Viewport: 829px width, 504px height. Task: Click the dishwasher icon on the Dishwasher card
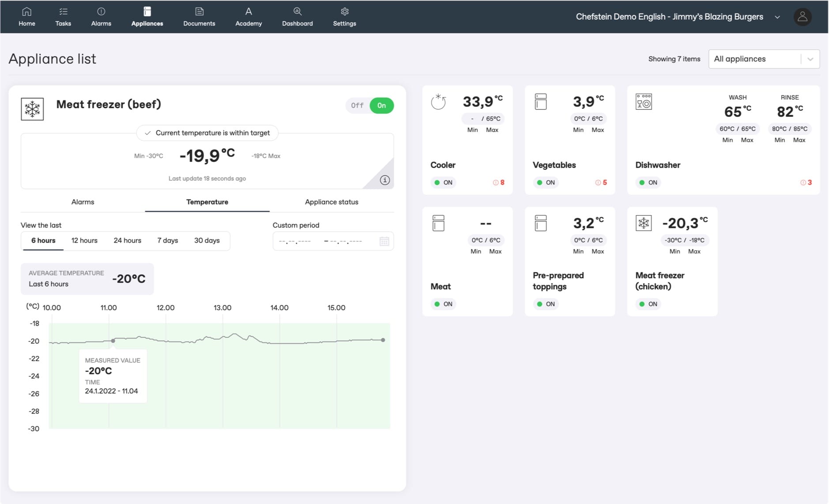click(x=644, y=102)
